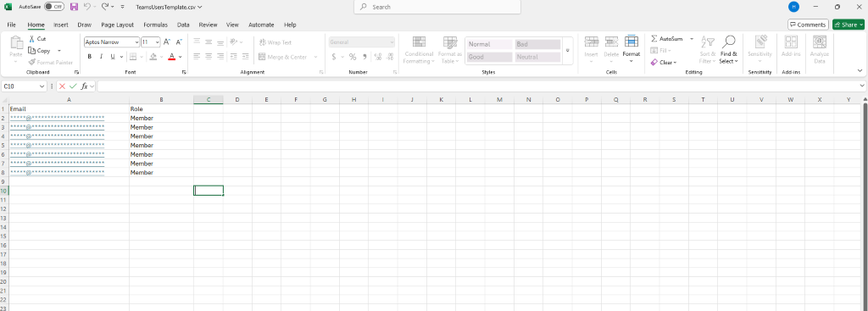Expand the formula bar chevron
Screen dimensions: 868x311
(862, 86)
